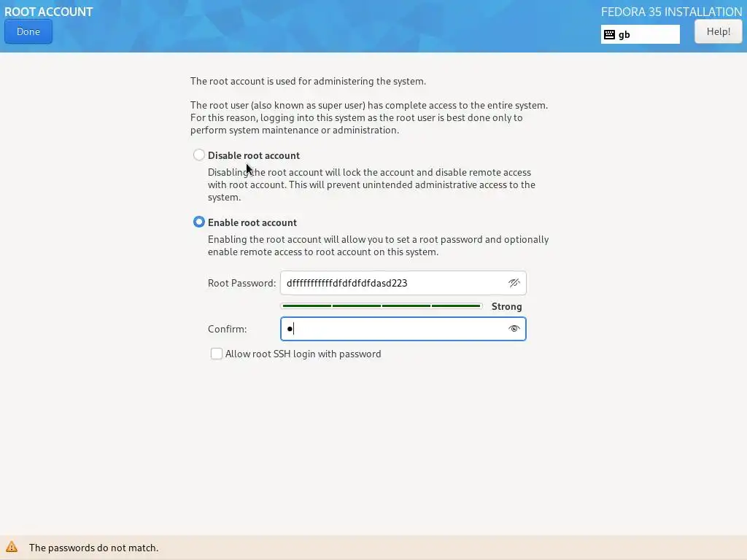The width and height of the screenshot is (747, 560).
Task: Click the Allow root SSH login label text
Action: [303, 354]
